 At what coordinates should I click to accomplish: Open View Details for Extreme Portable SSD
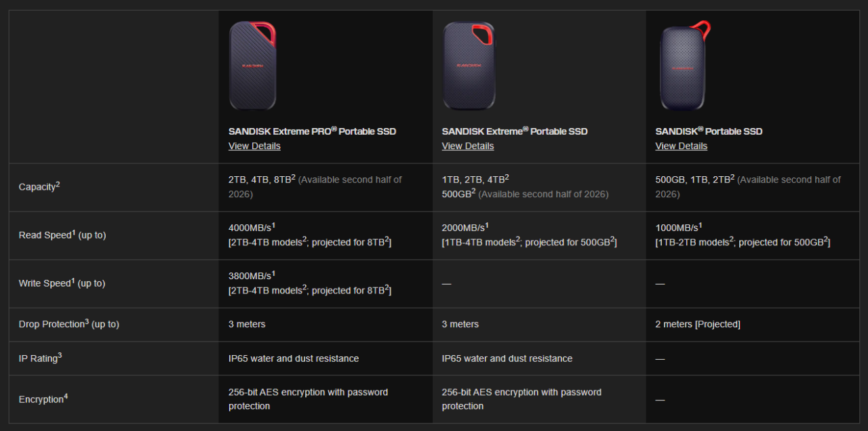pos(467,146)
